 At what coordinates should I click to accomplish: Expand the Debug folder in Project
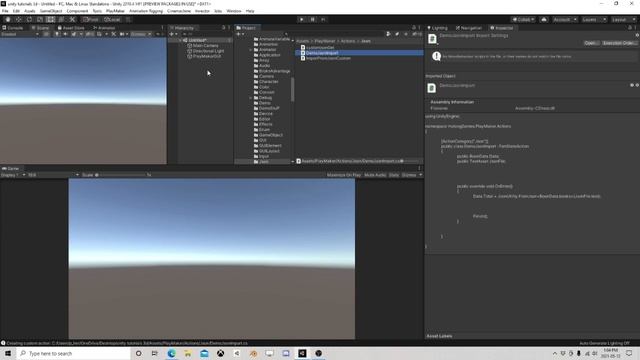tap(251, 98)
